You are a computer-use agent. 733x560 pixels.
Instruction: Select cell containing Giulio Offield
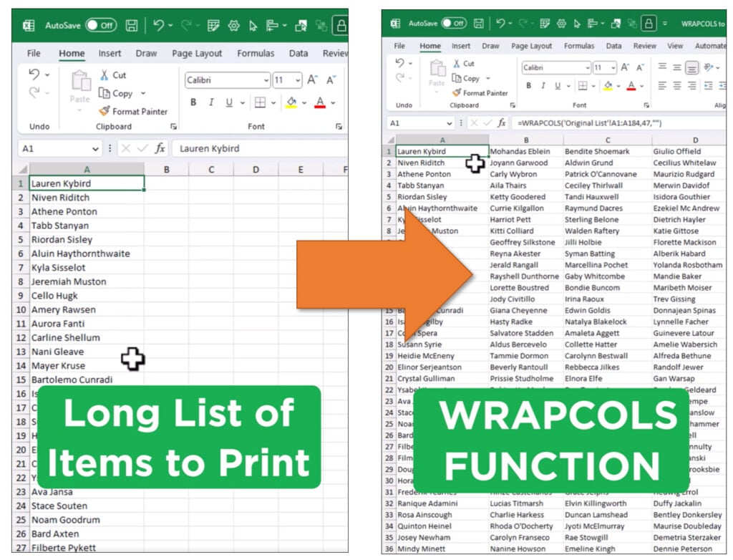point(677,152)
